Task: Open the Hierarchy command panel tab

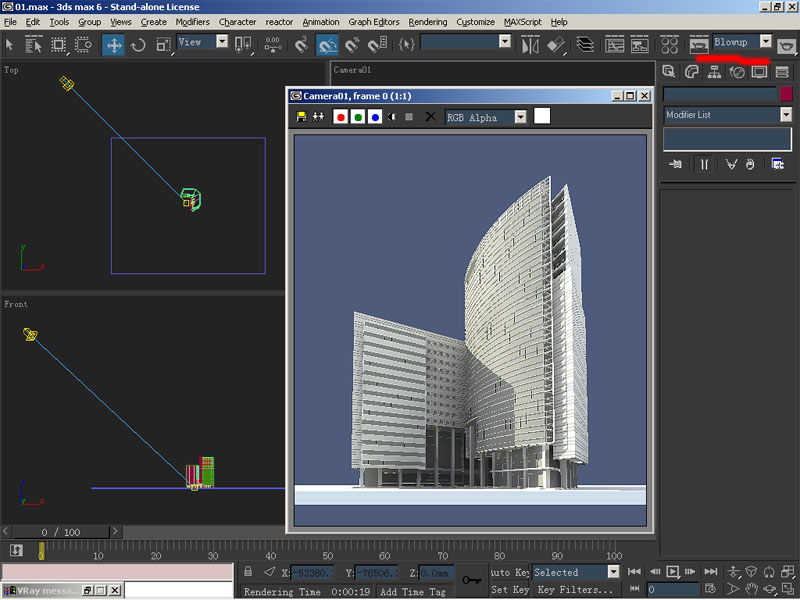Action: [714, 72]
